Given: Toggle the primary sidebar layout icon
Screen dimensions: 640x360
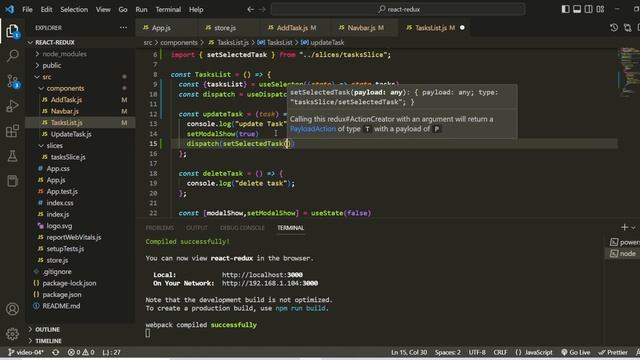Looking at the screenshot, I should [x=565, y=9].
